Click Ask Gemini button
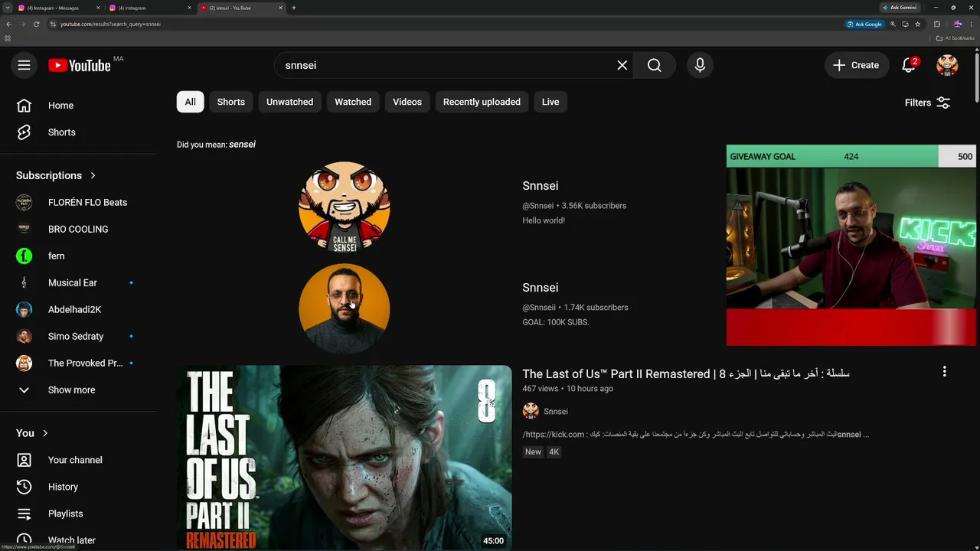This screenshot has height=551, width=980. tap(900, 8)
